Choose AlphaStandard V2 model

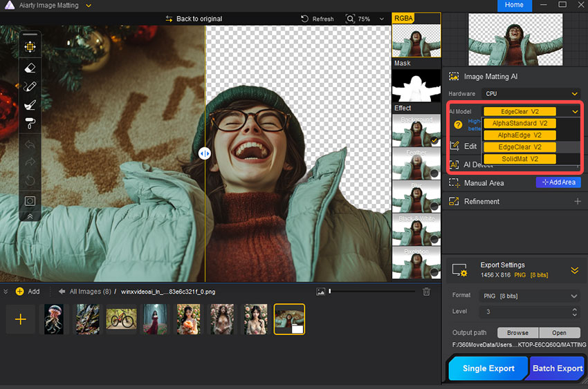520,123
